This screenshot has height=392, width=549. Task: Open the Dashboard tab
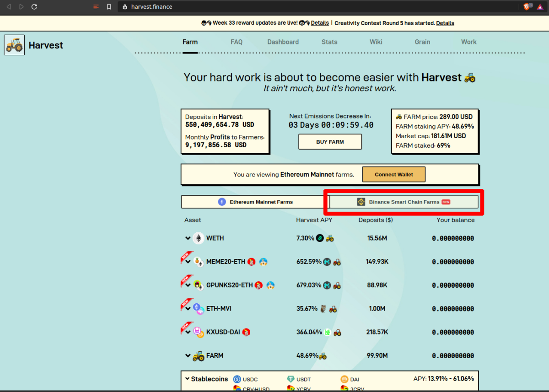[x=283, y=42]
